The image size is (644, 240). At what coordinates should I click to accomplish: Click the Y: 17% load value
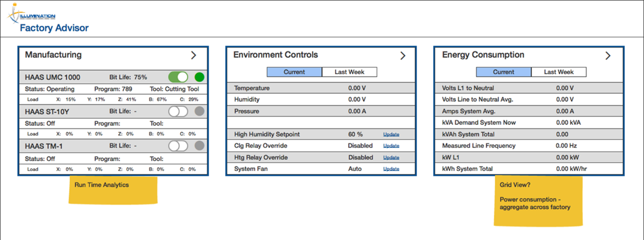point(96,99)
